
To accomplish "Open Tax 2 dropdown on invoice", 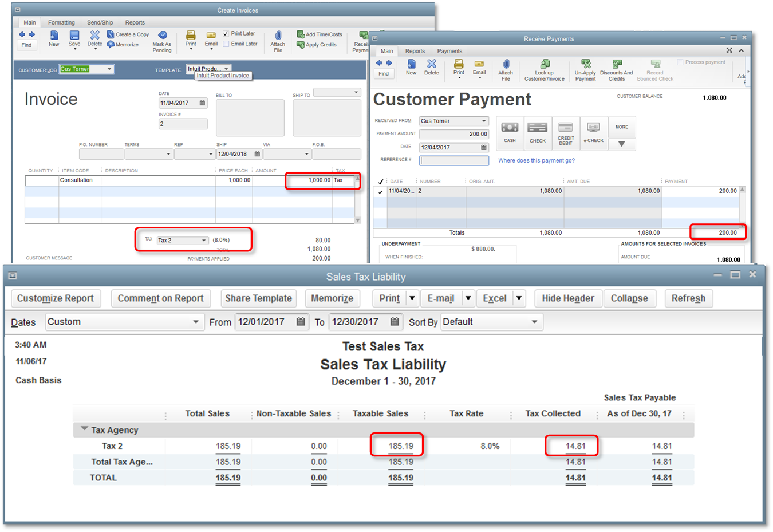I will coord(204,241).
